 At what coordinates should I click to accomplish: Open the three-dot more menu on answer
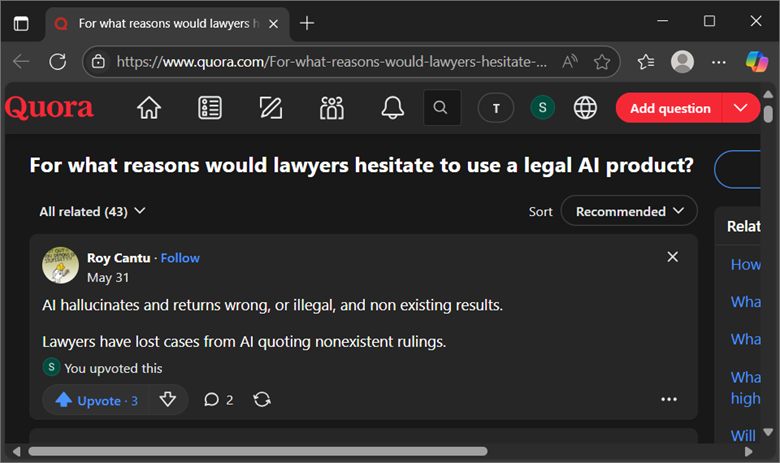coord(669,399)
